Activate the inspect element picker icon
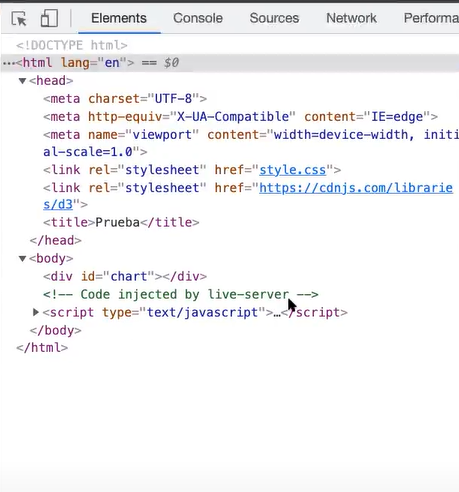Viewport: 459px width, 492px height. pos(19,18)
